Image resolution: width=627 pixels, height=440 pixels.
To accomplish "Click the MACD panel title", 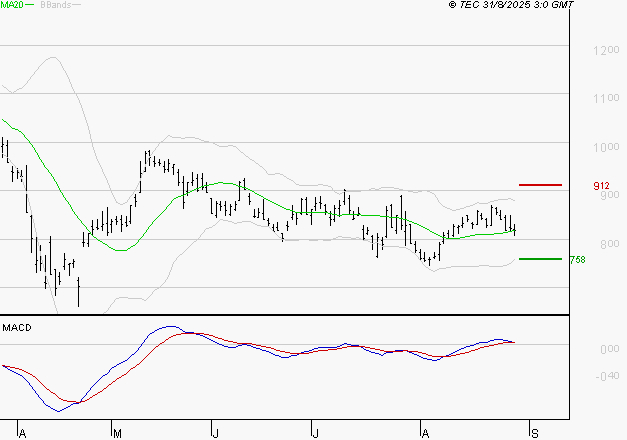I will 17,327.
